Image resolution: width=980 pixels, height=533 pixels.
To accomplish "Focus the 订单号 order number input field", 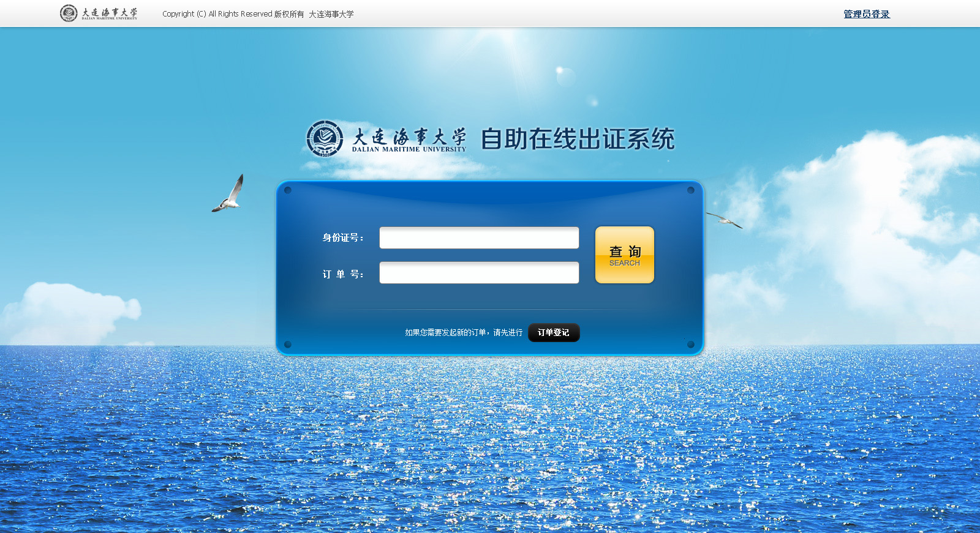I will 479,273.
